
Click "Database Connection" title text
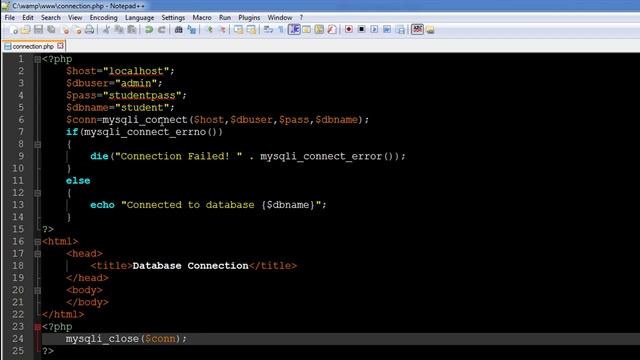pyautogui.click(x=190, y=266)
